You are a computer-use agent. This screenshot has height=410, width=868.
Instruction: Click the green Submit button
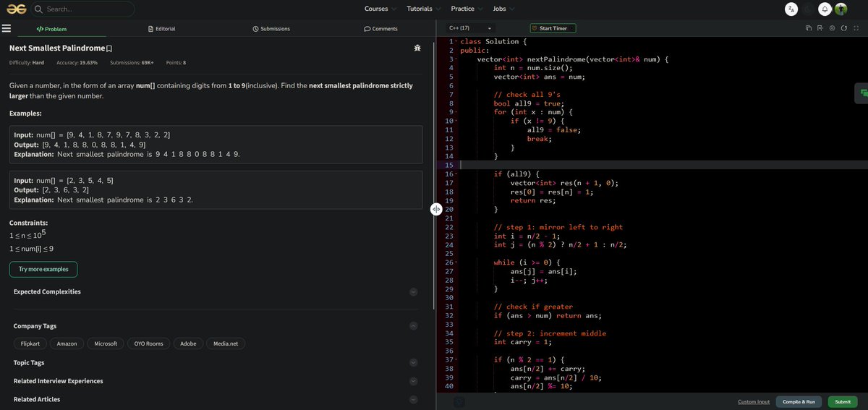(843, 401)
